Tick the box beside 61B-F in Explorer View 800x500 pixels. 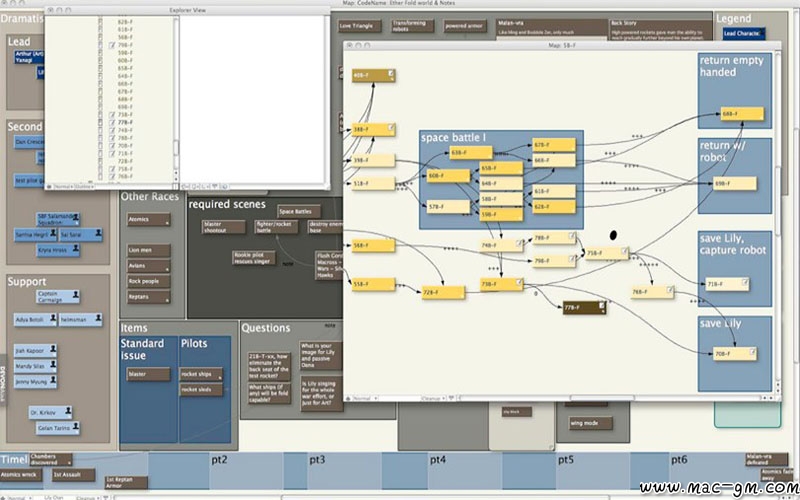[x=101, y=30]
